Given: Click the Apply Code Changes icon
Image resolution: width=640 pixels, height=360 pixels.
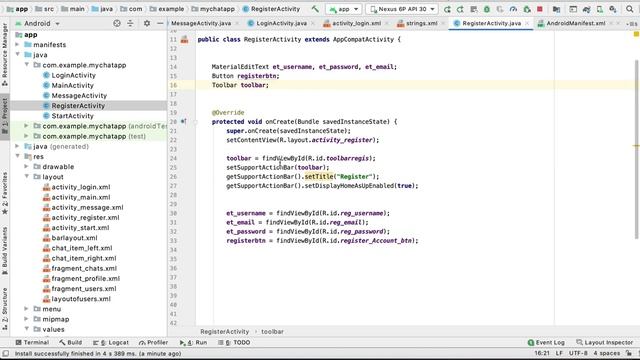Looking at the screenshot, I should [x=473, y=9].
